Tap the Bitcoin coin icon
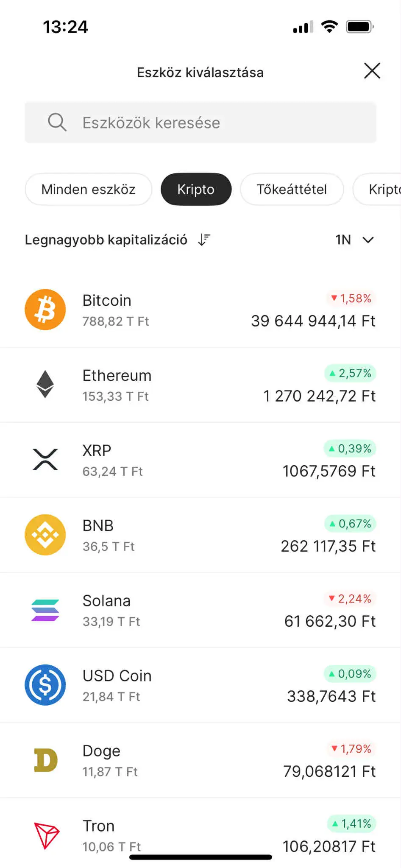The height and width of the screenshot is (868, 401). (x=45, y=310)
